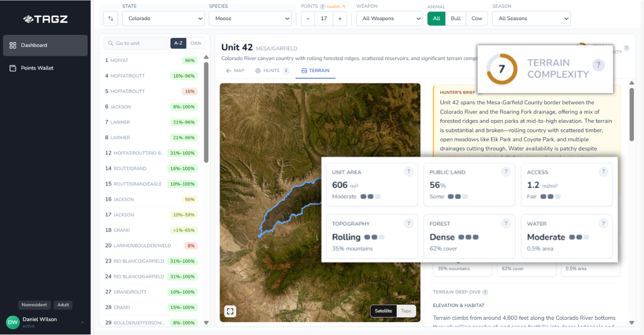
Task: Switch unit list sorting to Odds
Action: 195,43
